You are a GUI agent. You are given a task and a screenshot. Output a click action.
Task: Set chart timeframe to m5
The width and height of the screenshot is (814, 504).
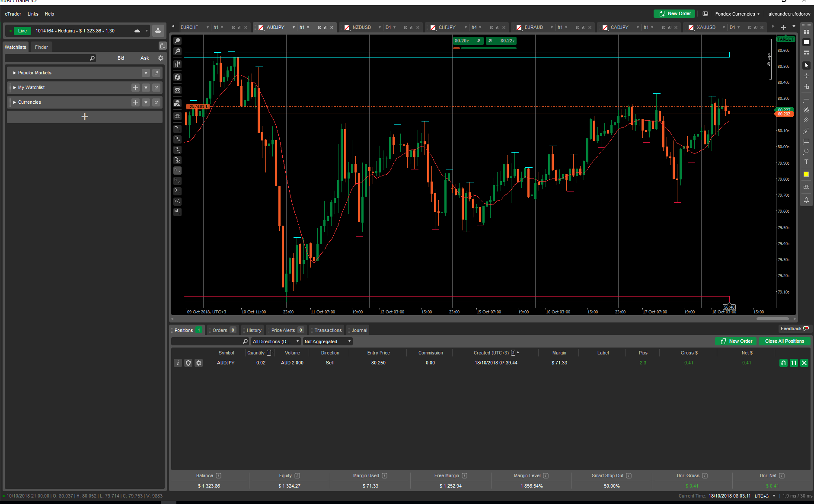click(177, 139)
